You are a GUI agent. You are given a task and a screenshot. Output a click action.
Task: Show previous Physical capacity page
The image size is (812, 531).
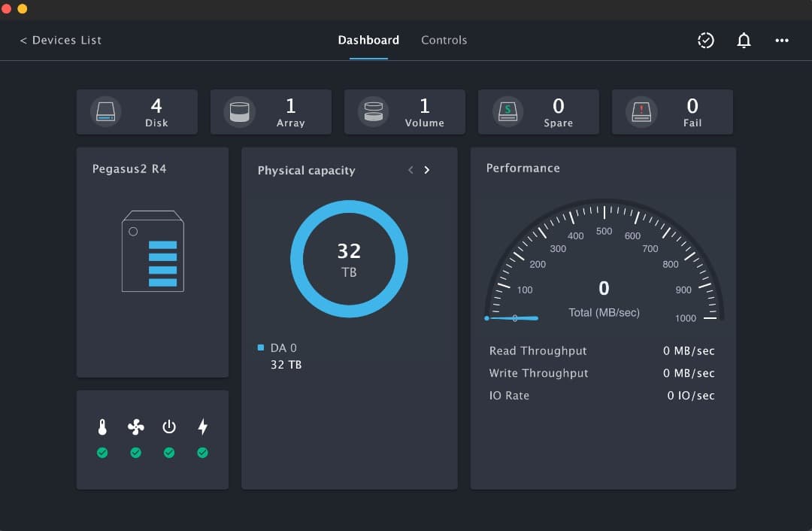click(x=411, y=170)
